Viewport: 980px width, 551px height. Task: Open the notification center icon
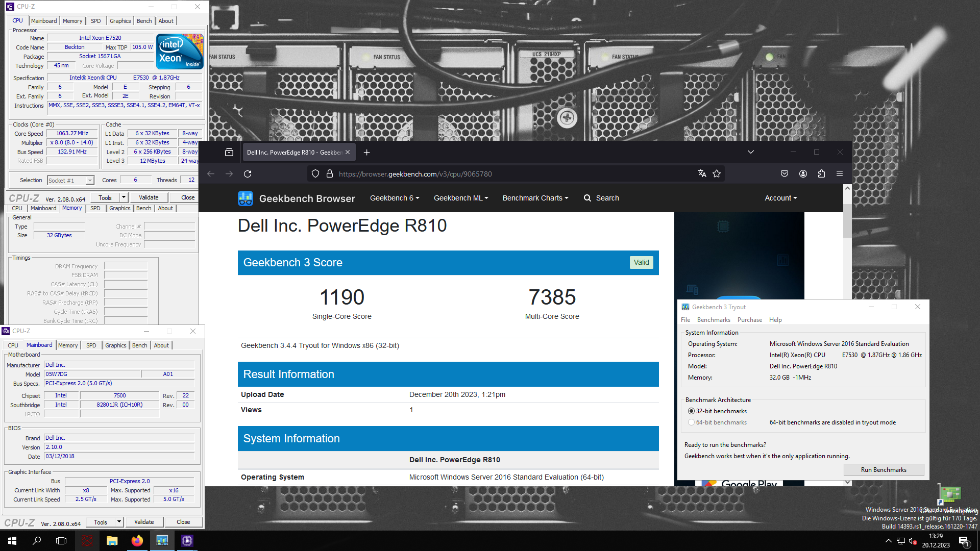click(x=964, y=541)
